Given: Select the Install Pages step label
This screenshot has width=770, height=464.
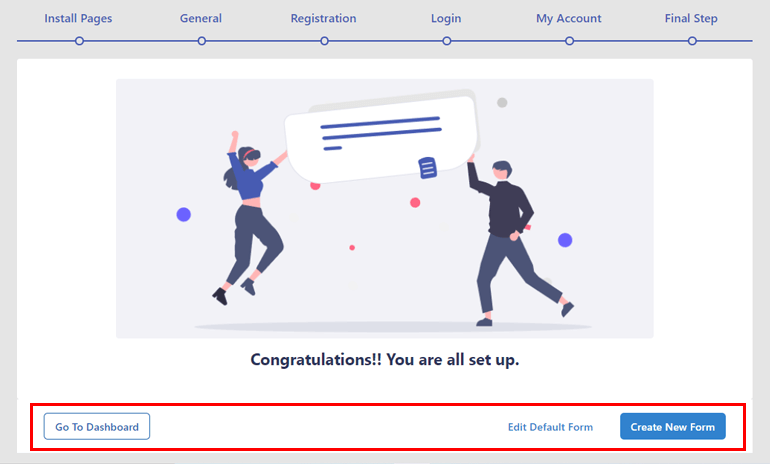Looking at the screenshot, I should pyautogui.click(x=79, y=19).
